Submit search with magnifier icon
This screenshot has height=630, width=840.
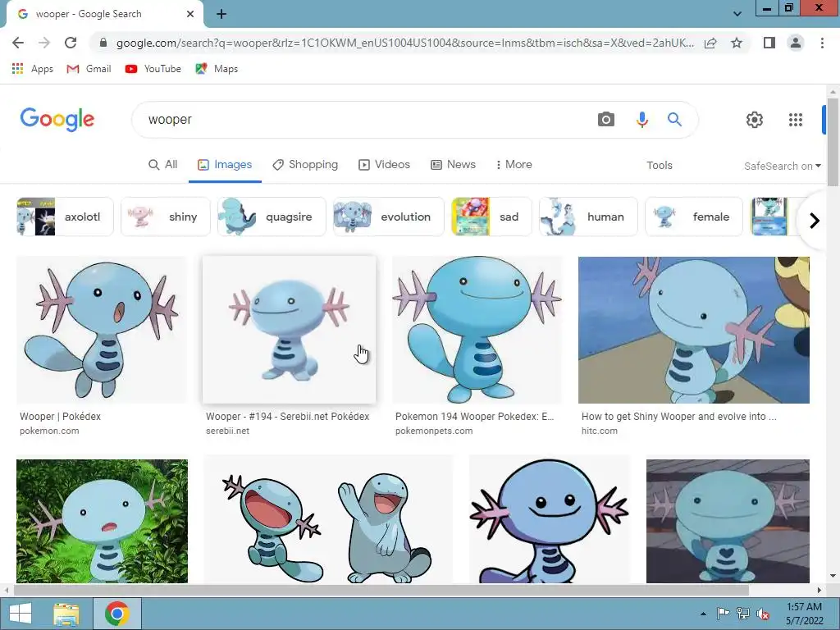(674, 120)
